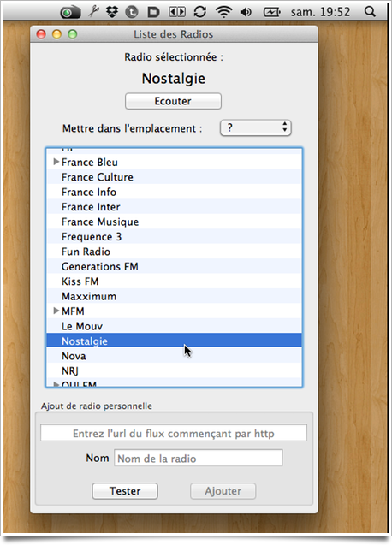Image resolution: width=392 pixels, height=545 pixels.
Task: Click the date and time in menu bar
Action: click(320, 12)
